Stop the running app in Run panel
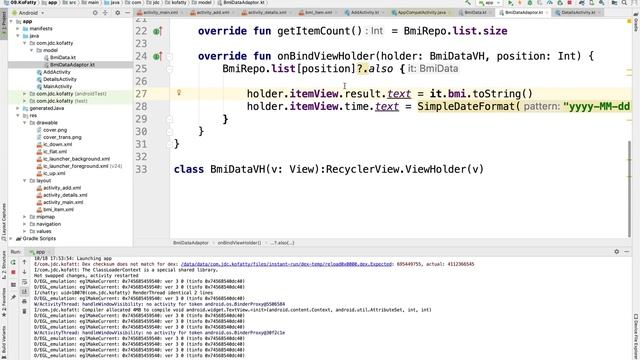 [13, 272]
